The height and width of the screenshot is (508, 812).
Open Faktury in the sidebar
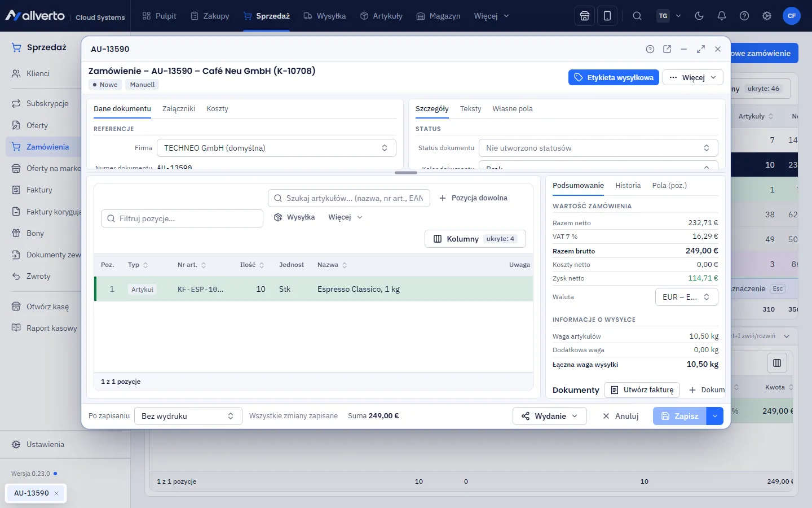point(39,190)
